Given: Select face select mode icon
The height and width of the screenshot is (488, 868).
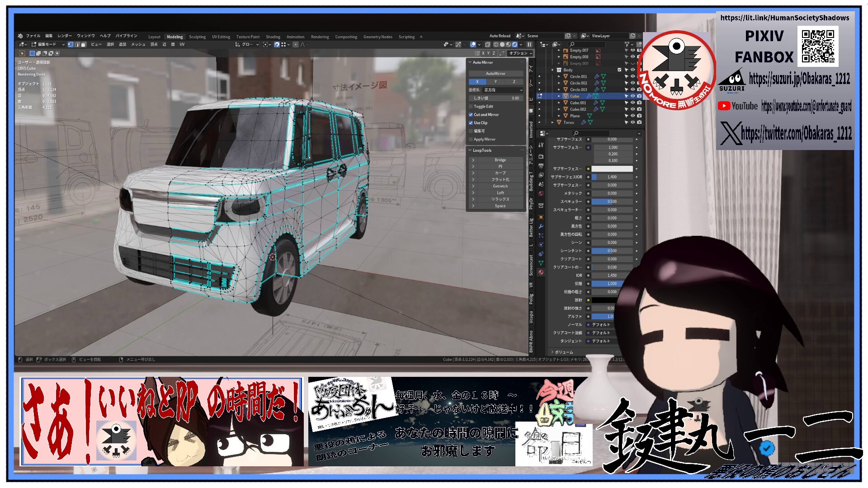Looking at the screenshot, I should coord(83,44).
